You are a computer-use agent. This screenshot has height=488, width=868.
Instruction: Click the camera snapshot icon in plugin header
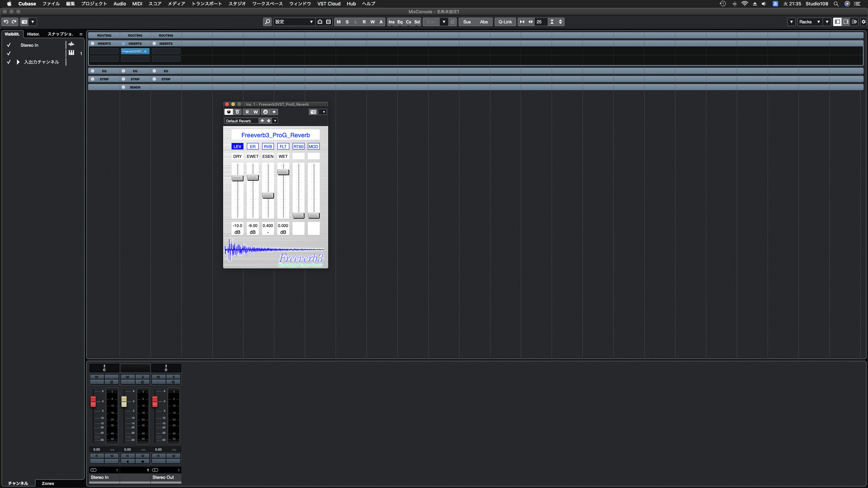coord(313,112)
